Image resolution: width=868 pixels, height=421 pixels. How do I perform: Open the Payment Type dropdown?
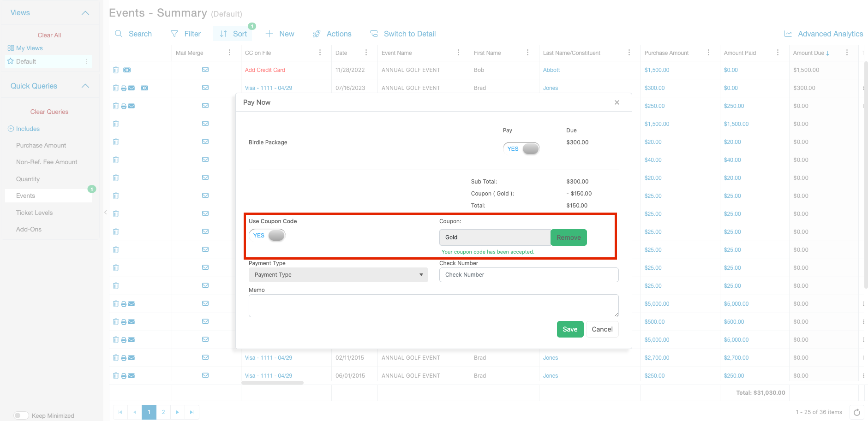coord(338,275)
